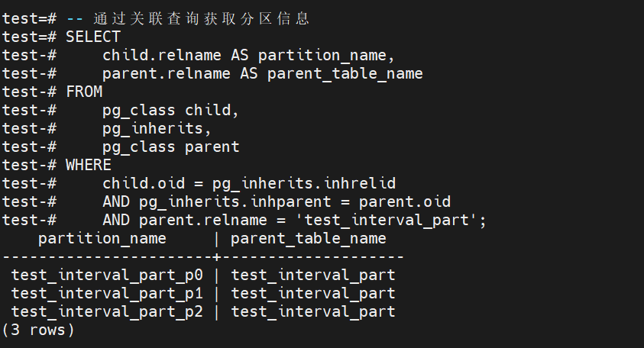The height and width of the screenshot is (348, 644).
Task: Click the partition_name column header in results
Action: tap(102, 239)
